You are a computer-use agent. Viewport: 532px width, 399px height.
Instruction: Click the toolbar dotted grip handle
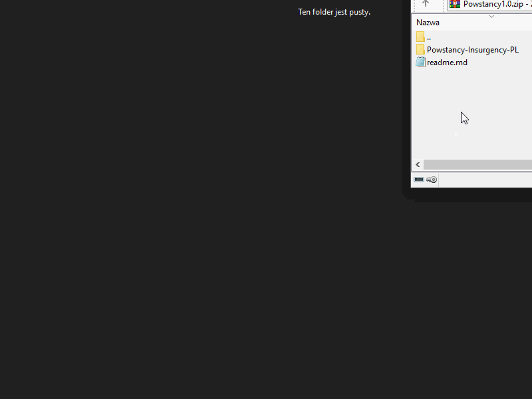444,5
